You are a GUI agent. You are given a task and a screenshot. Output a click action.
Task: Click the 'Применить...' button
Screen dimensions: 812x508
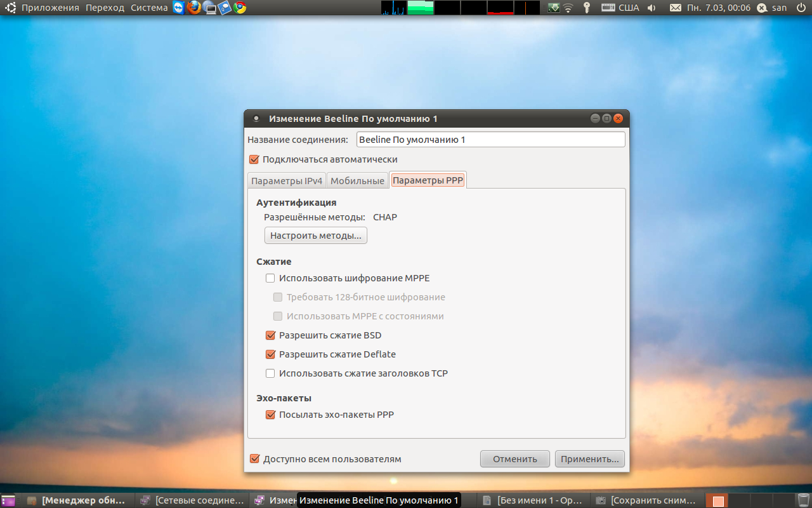pos(590,459)
